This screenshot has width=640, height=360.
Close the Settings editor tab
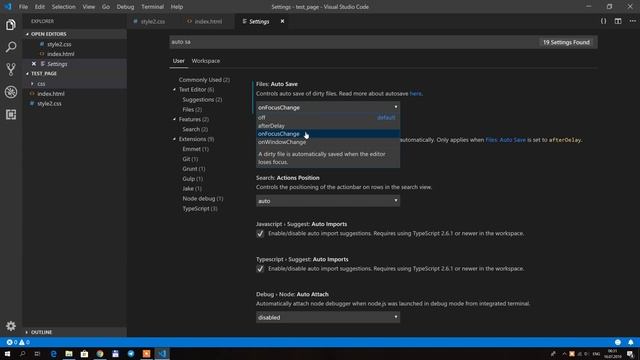(x=282, y=21)
